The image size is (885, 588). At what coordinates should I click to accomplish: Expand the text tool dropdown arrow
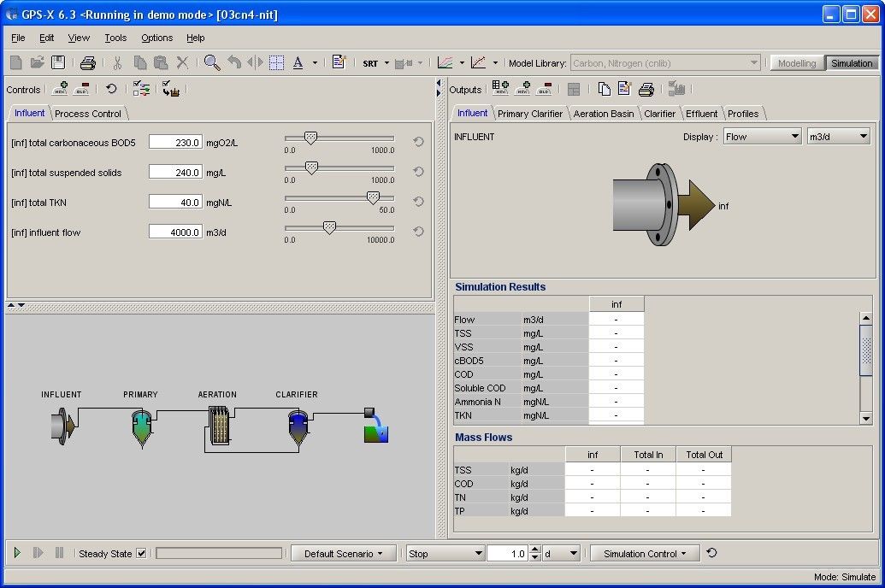pyautogui.click(x=315, y=63)
